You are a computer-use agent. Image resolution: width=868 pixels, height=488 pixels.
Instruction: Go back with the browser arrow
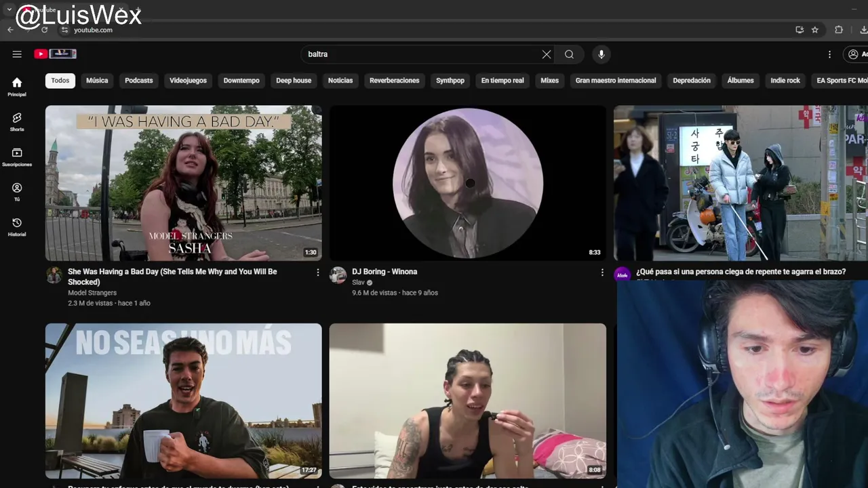tap(10, 30)
